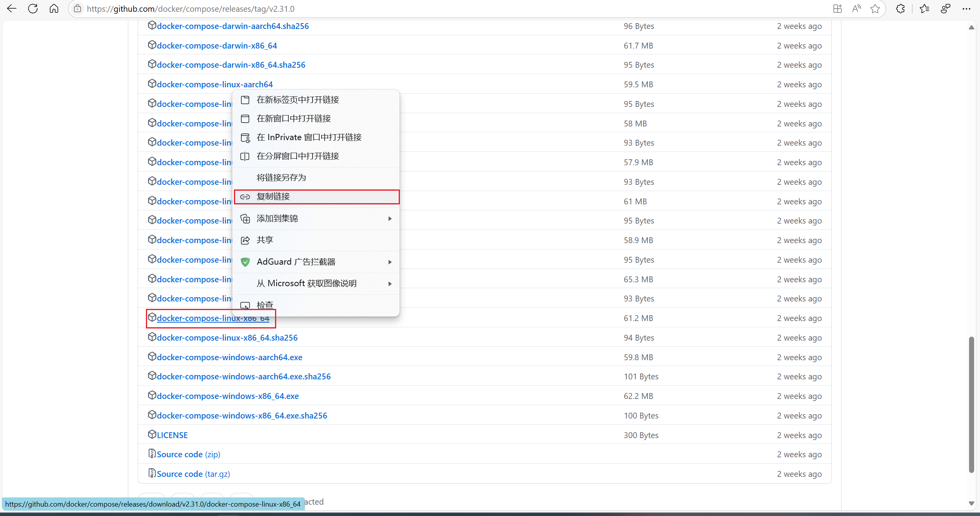Download docker-compose-windows-aarch64.exe
980x516 pixels.
(x=229, y=357)
